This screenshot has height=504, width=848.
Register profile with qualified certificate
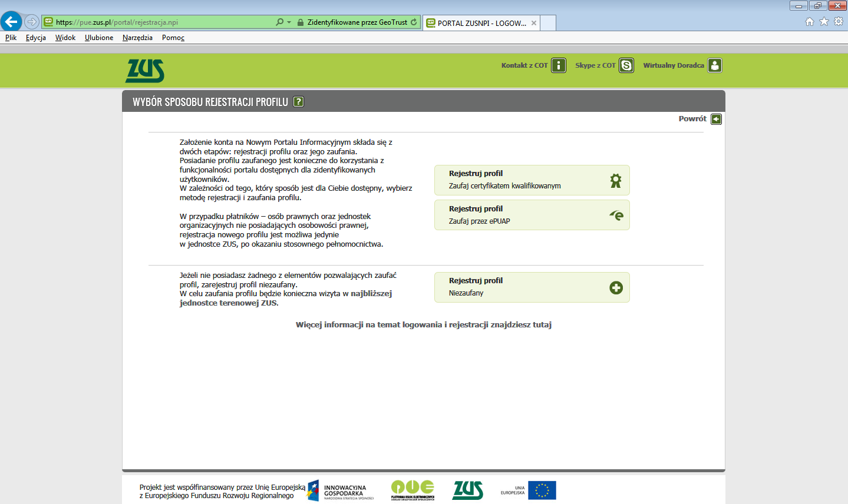tap(532, 180)
